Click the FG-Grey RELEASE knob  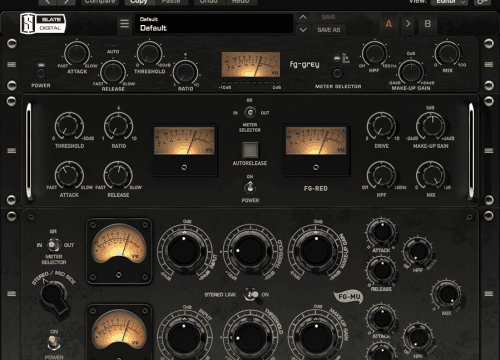click(113, 72)
